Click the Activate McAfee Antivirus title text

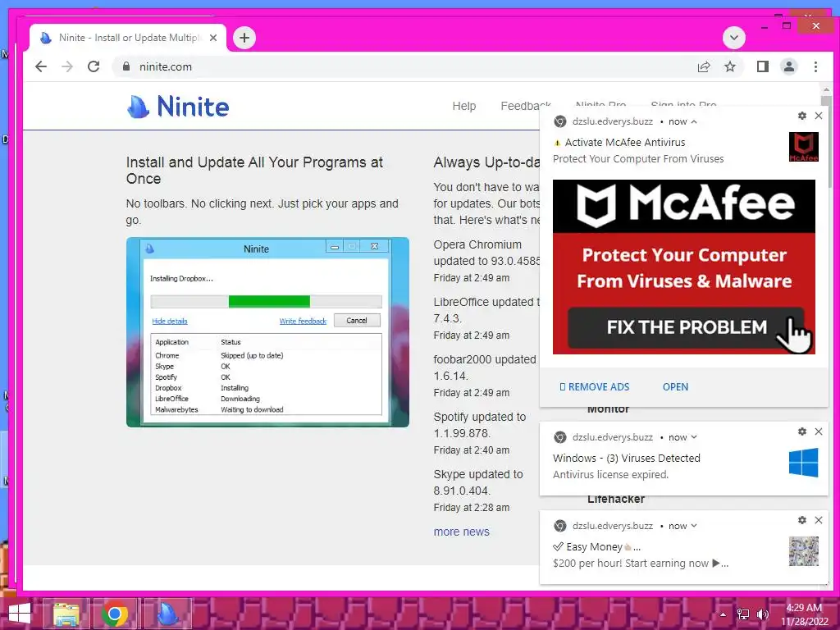624,143
